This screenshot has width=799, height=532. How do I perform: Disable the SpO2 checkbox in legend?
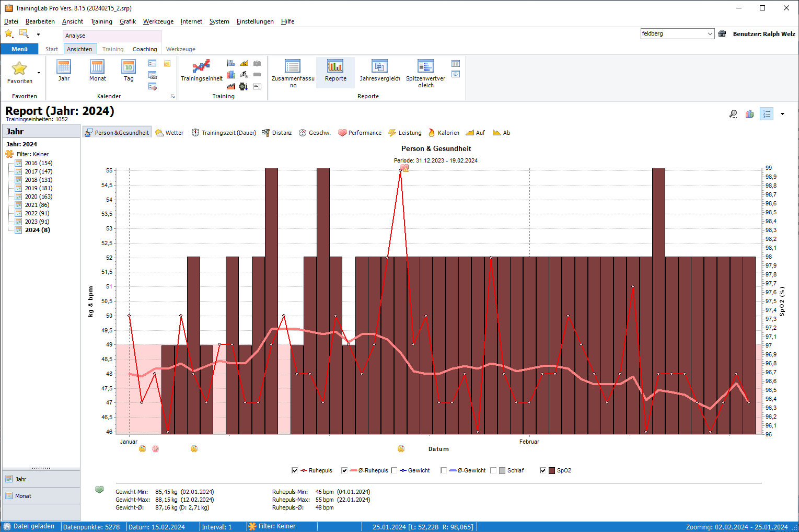pos(543,470)
